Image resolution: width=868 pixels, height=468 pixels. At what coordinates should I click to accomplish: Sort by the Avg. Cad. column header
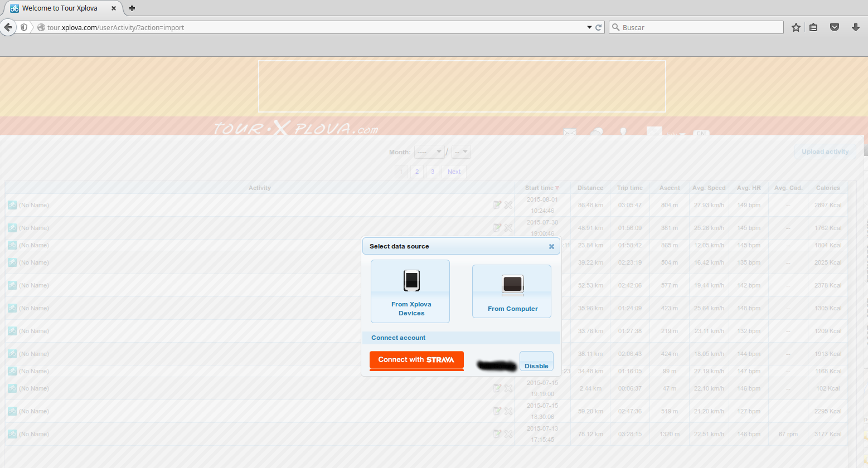[788, 188]
